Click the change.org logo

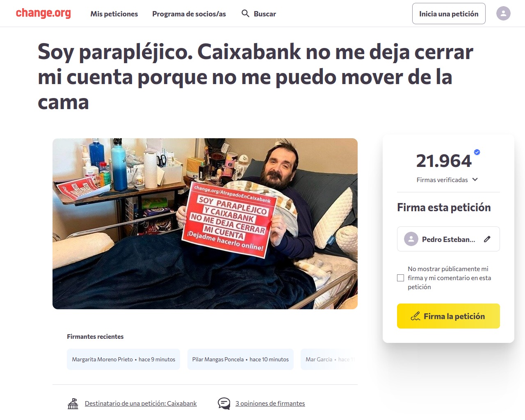[x=43, y=14]
